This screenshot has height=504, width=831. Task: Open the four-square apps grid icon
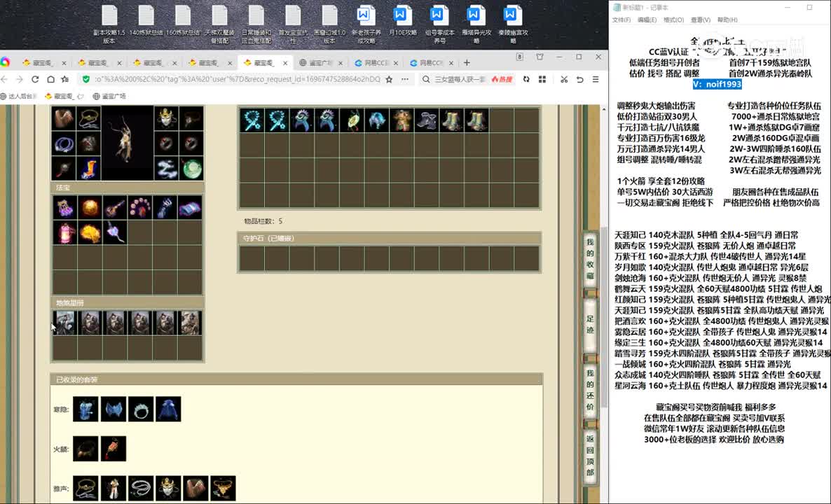tap(542, 79)
